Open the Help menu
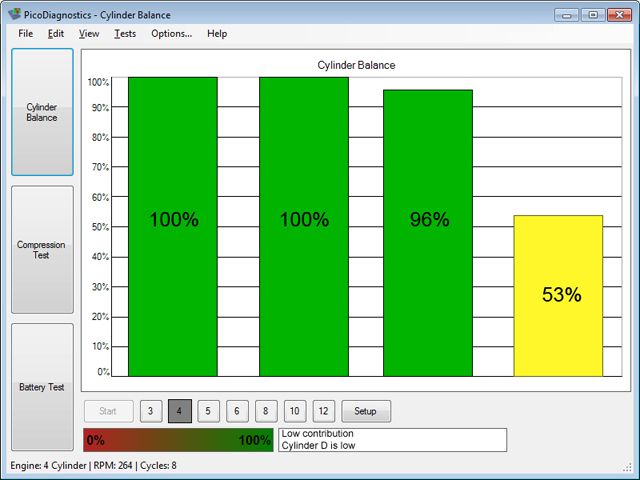Viewport: 640px width, 480px height. click(x=217, y=33)
